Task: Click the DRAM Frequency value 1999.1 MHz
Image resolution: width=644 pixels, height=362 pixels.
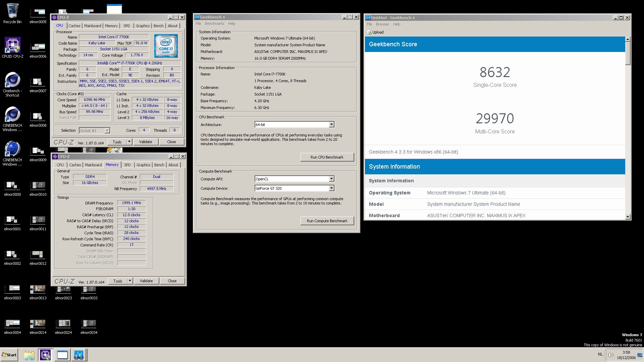Action: click(131, 203)
